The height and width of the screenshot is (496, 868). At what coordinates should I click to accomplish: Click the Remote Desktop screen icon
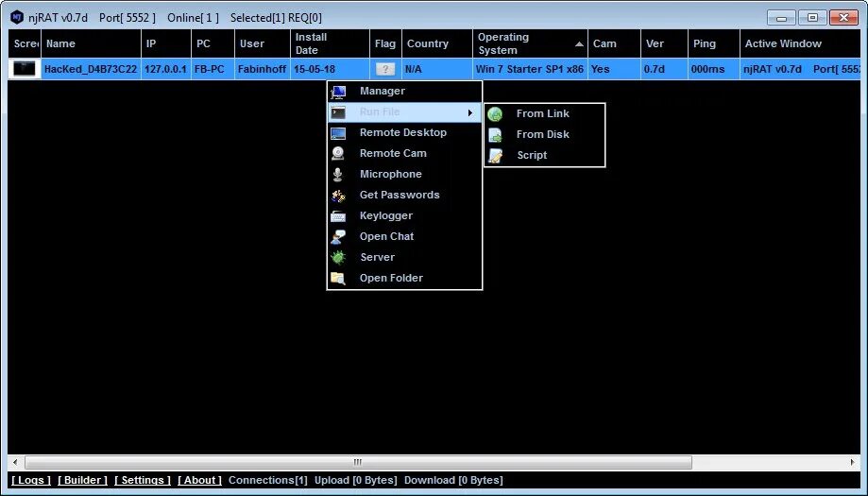tap(338, 133)
